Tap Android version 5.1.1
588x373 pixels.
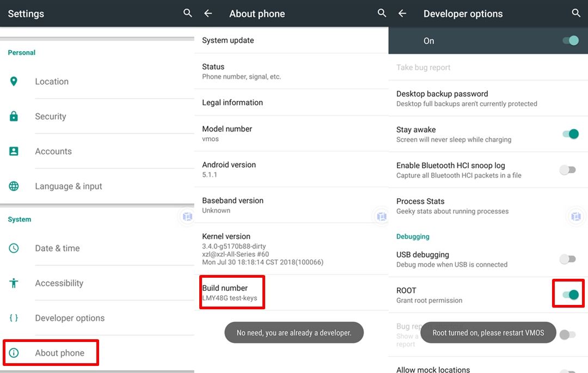(291, 169)
